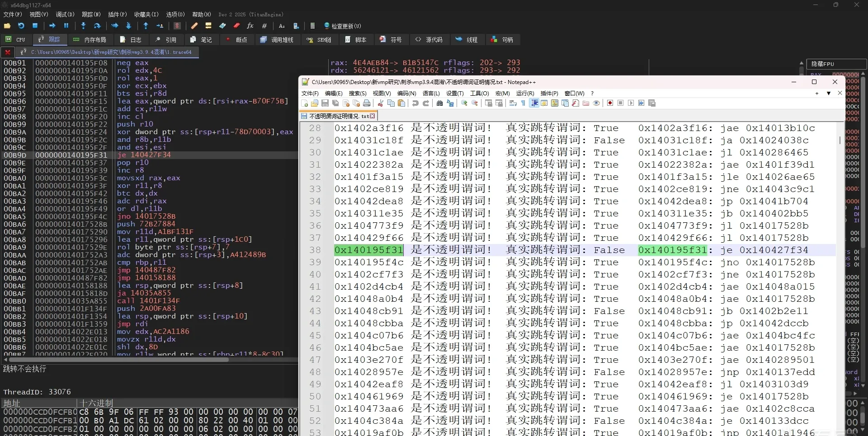Open the calculator icon in x64dbg
The width and height of the screenshot is (868, 436).
pos(312,26)
